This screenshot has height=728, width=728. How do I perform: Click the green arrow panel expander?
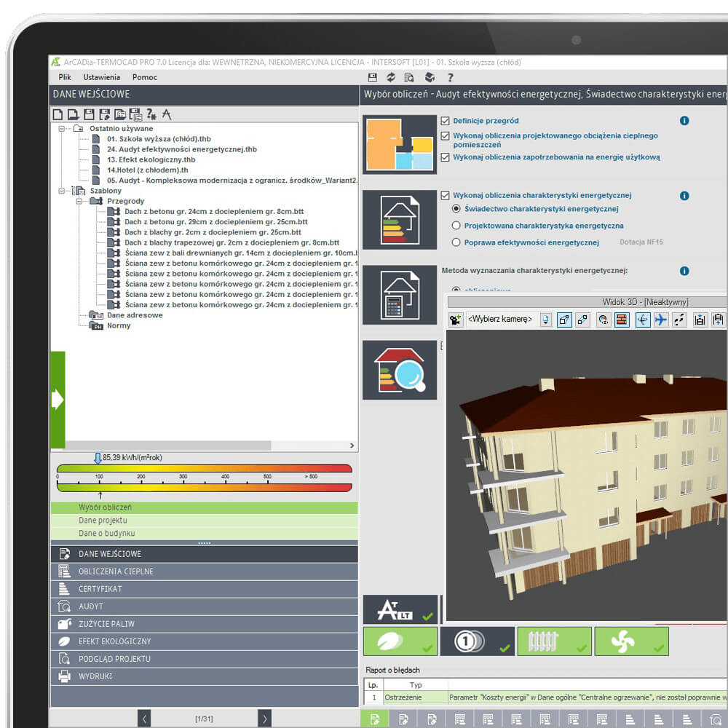click(x=58, y=399)
